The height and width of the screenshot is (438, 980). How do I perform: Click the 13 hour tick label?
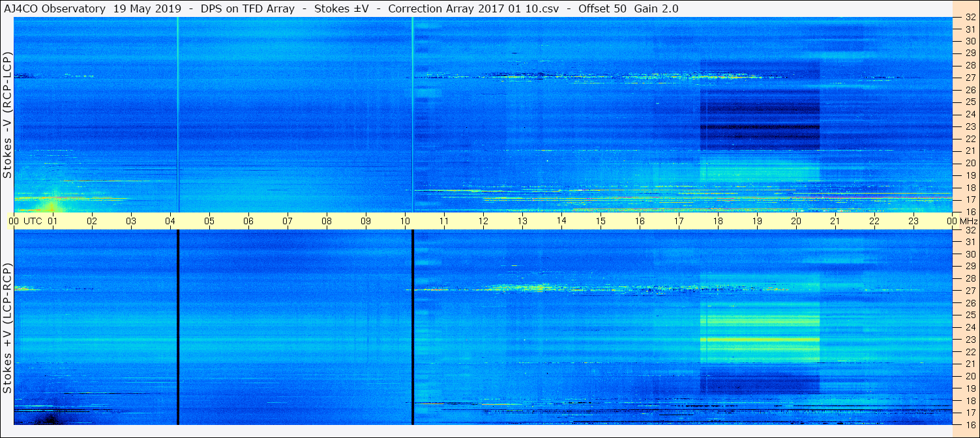pos(522,221)
